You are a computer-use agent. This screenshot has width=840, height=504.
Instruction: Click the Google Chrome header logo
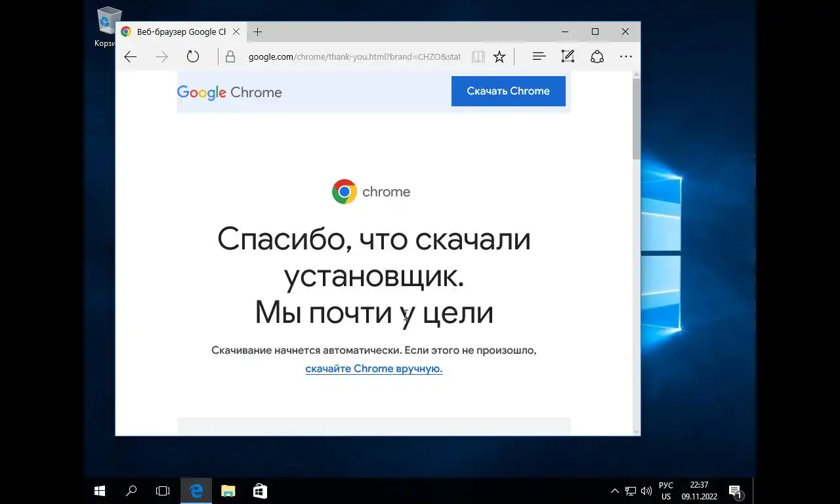[x=229, y=93]
